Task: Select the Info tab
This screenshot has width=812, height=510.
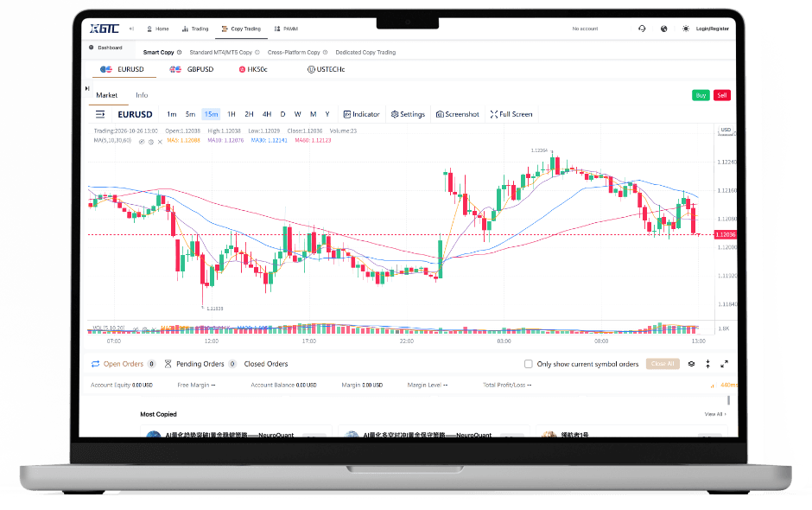Action: (142, 95)
